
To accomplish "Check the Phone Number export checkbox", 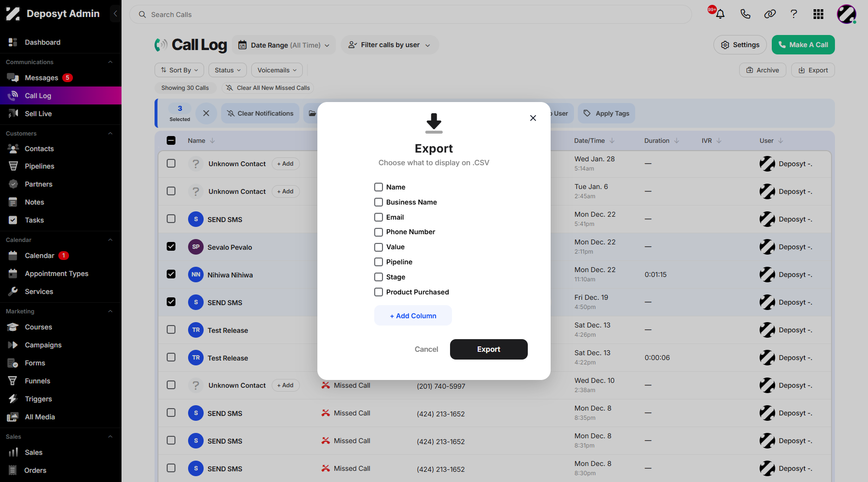I will pyautogui.click(x=379, y=232).
